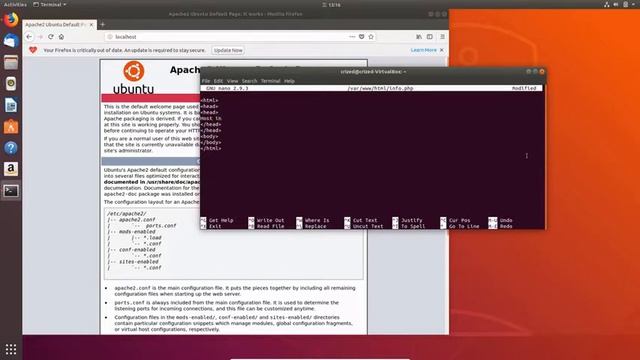The height and width of the screenshot is (360, 640).
Task: Open the clock in the top bar
Action: (331, 4)
